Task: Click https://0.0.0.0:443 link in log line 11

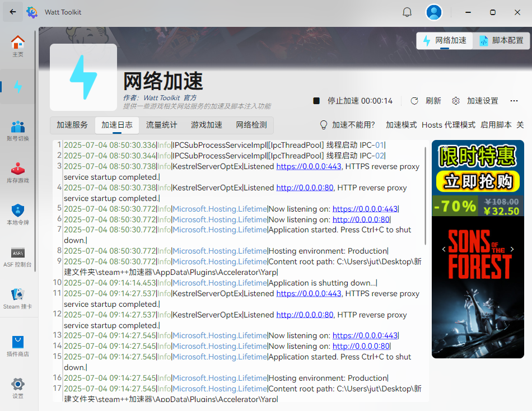Action: point(309,293)
